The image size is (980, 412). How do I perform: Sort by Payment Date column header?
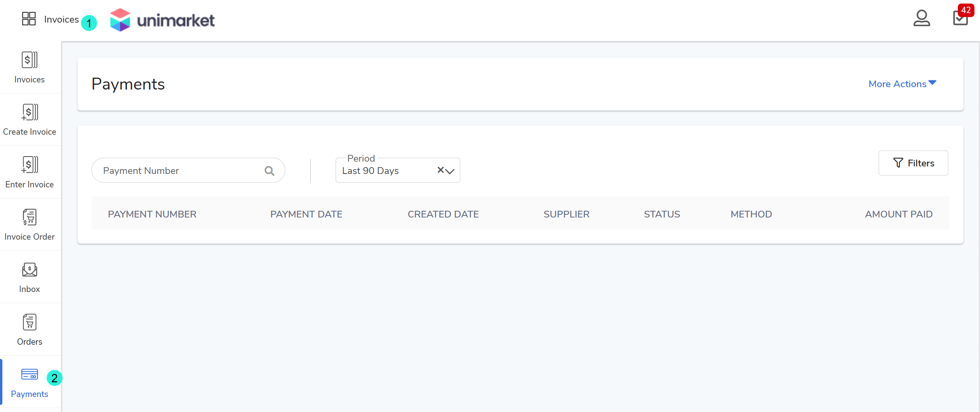[306, 214]
